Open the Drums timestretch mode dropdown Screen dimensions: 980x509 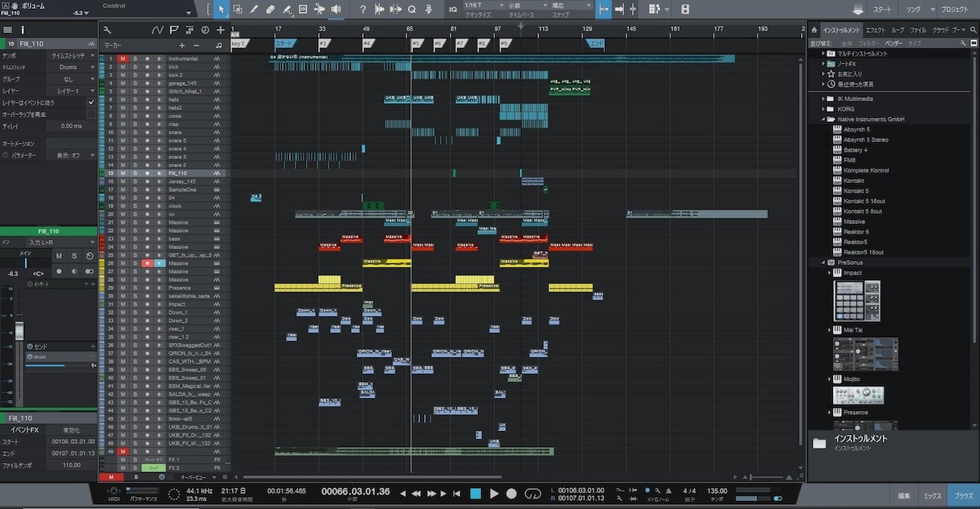pos(71,67)
